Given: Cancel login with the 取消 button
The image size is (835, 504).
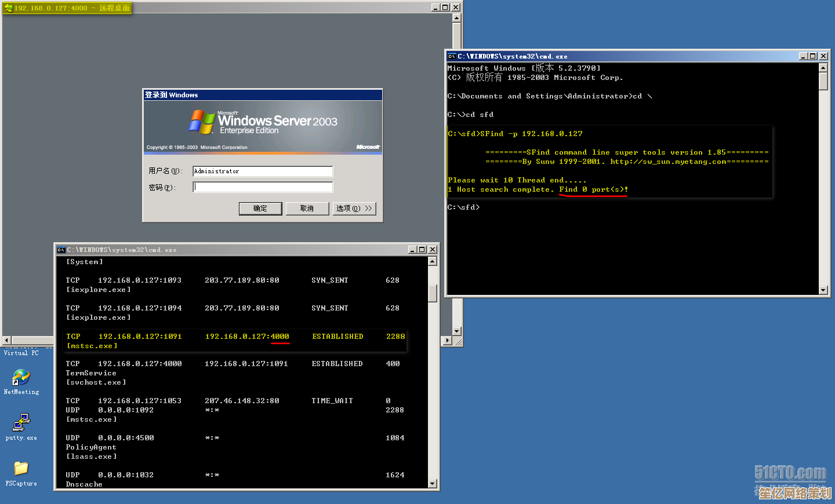Looking at the screenshot, I should [307, 209].
